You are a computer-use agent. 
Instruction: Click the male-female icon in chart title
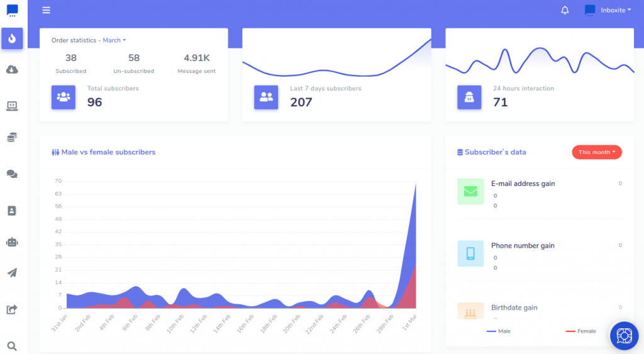point(55,152)
